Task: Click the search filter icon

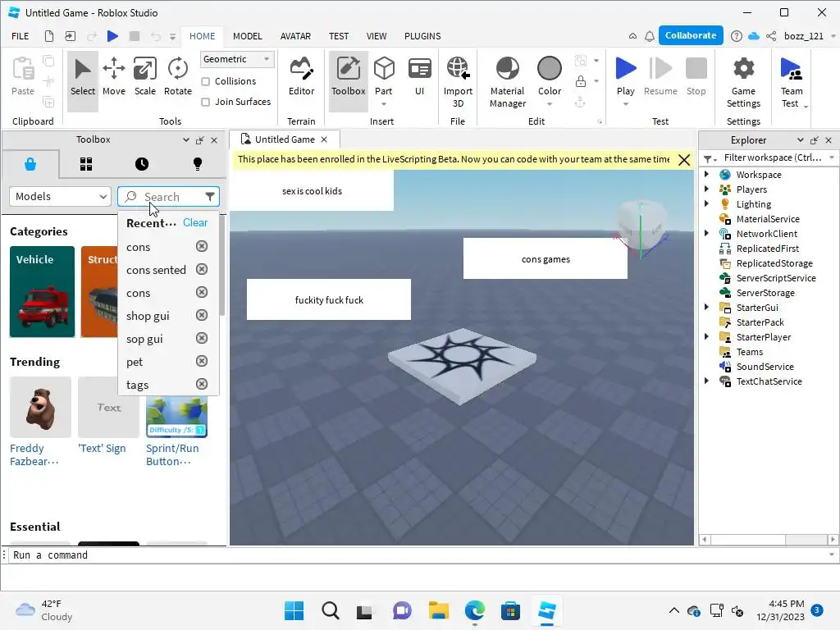Action: coord(210,197)
